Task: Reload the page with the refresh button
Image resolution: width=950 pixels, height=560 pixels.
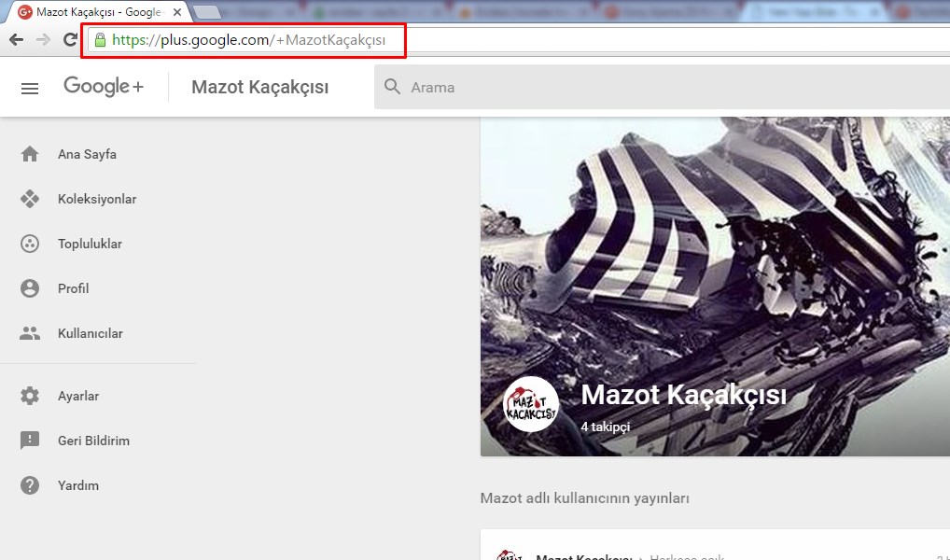Action: (70, 39)
